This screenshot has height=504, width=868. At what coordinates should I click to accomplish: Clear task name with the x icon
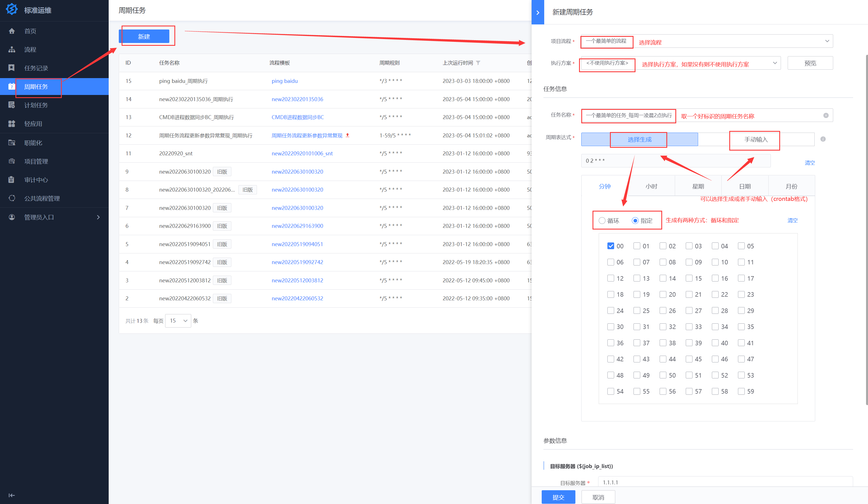tap(826, 115)
